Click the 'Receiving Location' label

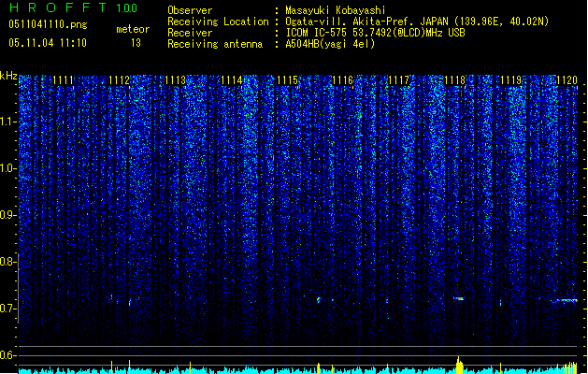click(218, 22)
